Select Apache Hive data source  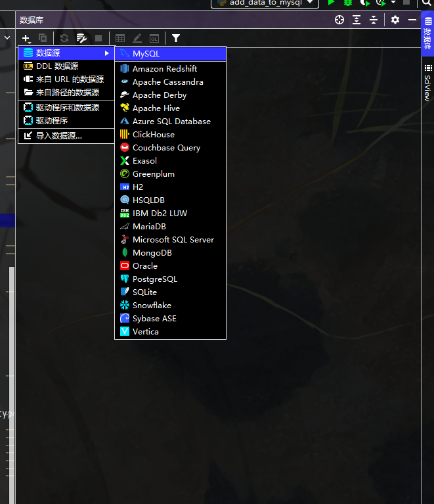point(170,108)
